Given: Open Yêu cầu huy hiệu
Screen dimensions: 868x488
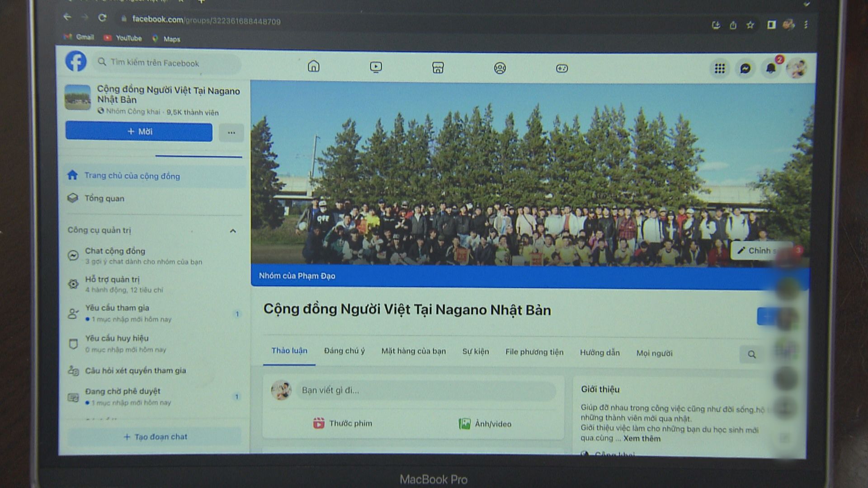Looking at the screenshot, I should pos(154,343).
